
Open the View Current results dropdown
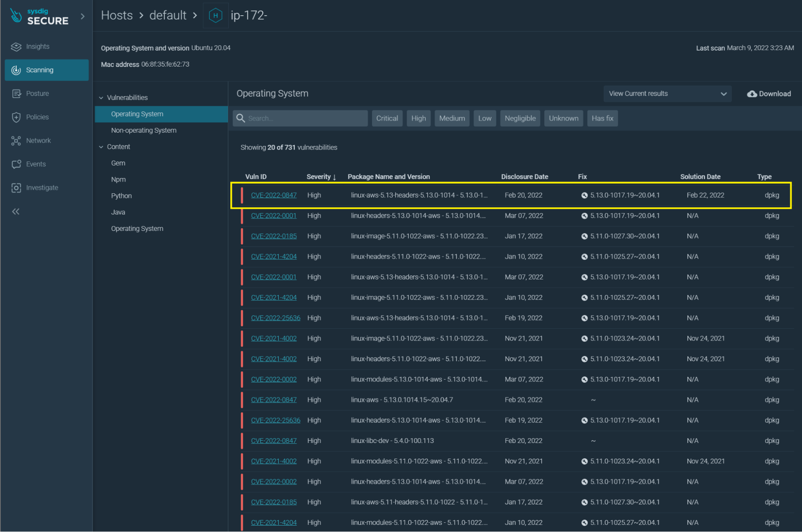[x=667, y=93]
